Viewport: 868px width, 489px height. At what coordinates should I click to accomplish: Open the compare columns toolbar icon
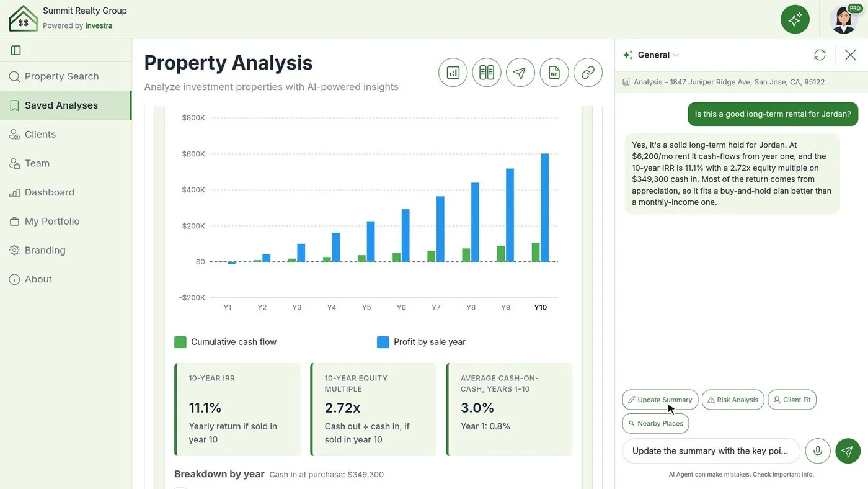pos(487,73)
